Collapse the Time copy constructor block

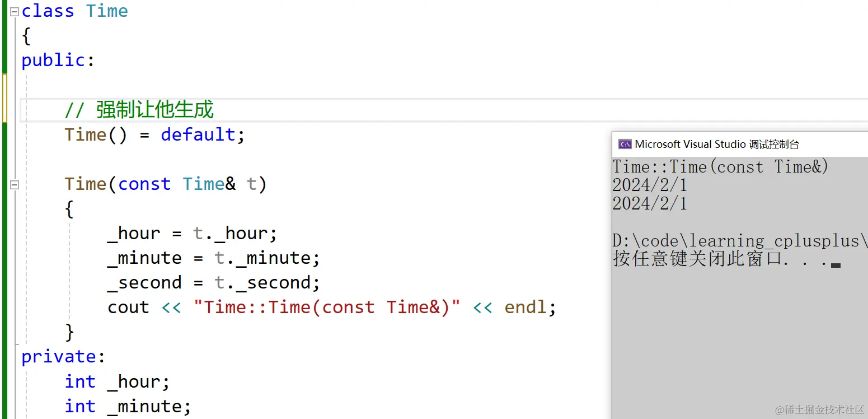tap(15, 184)
